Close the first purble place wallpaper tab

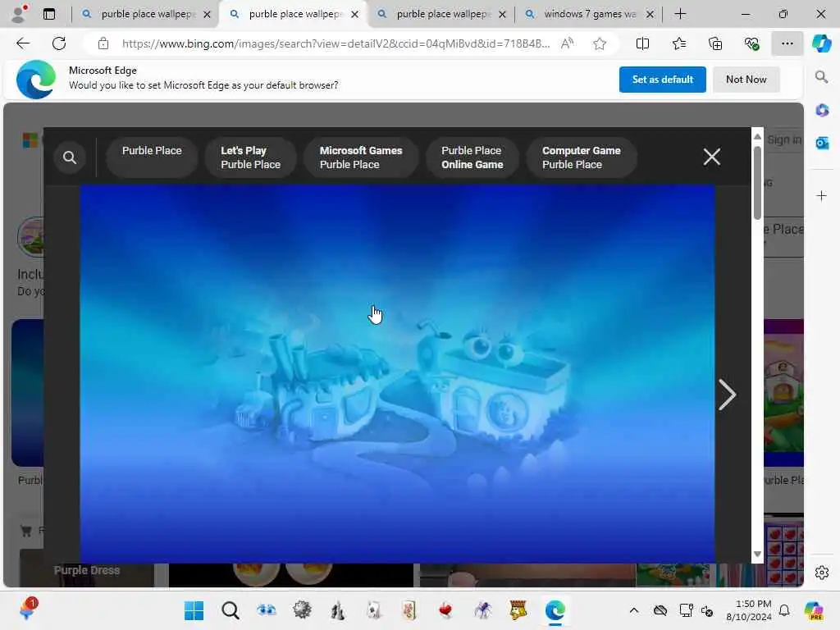point(208,15)
